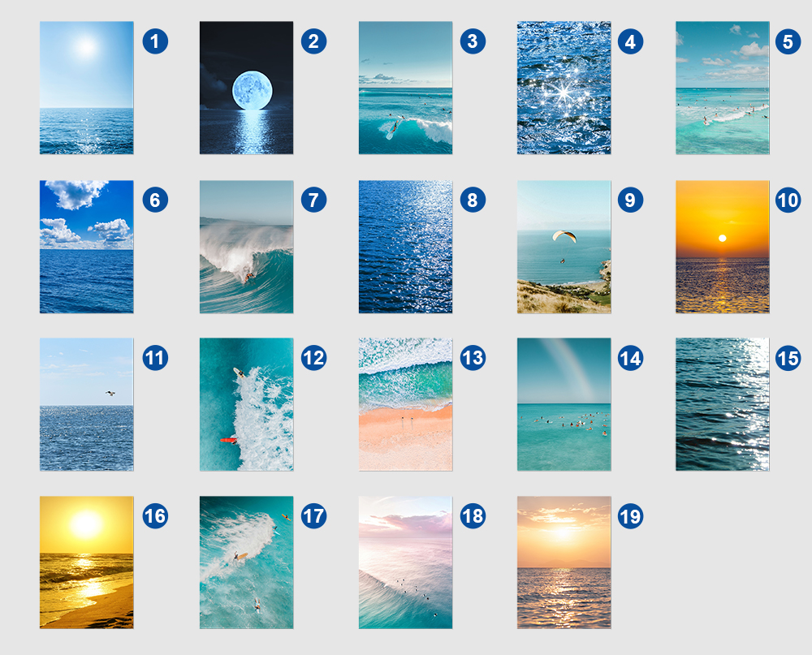
Task: Select the seagull over sea thumbnail
Action: (x=87, y=404)
